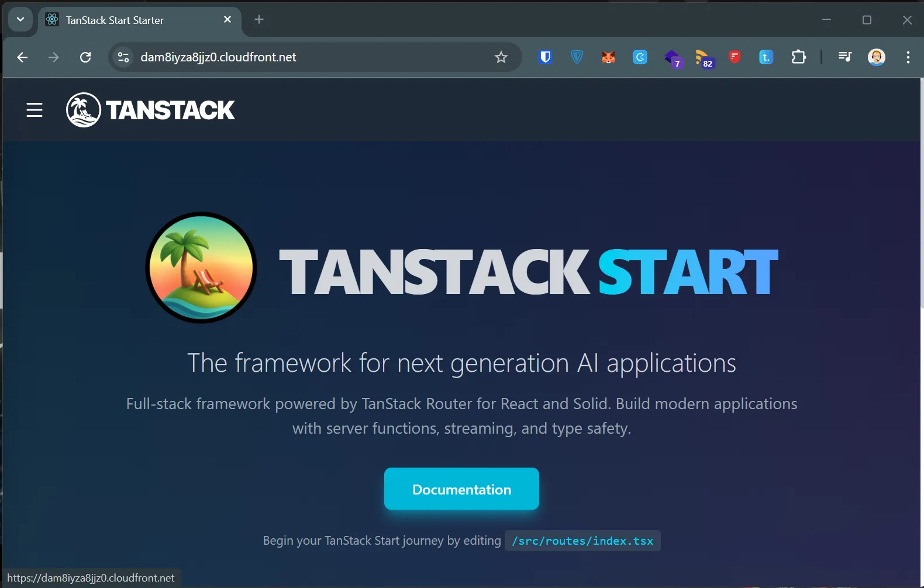Click 'Begin your TanStack Start journey by editing'
The image size is (924, 588).
coord(382,541)
